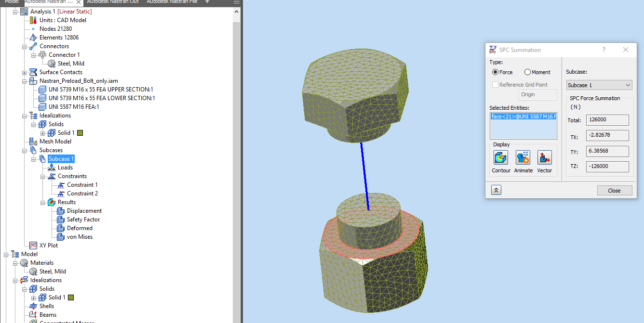Select the Contour display icon
Screen dimensions: 644x323
click(x=500, y=157)
